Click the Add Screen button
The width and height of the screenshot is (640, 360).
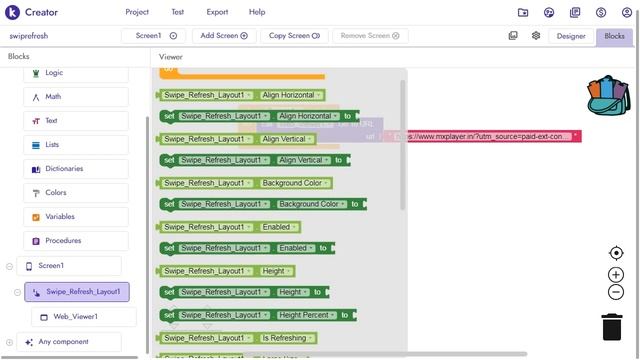click(x=224, y=36)
